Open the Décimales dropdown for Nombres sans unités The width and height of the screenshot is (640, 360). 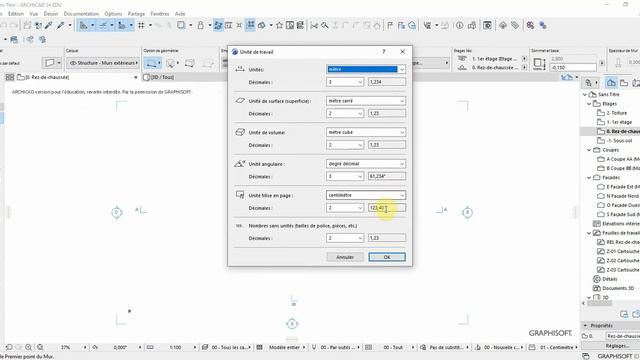345,238
